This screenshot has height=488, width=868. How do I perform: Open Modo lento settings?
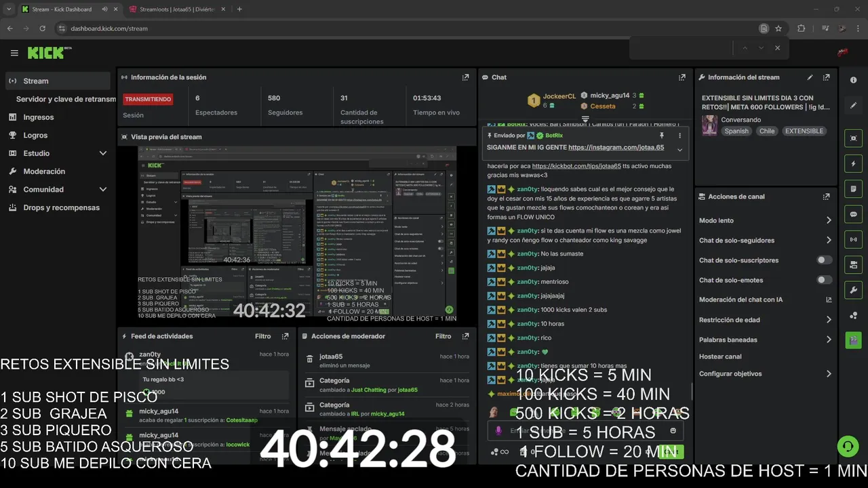click(765, 220)
